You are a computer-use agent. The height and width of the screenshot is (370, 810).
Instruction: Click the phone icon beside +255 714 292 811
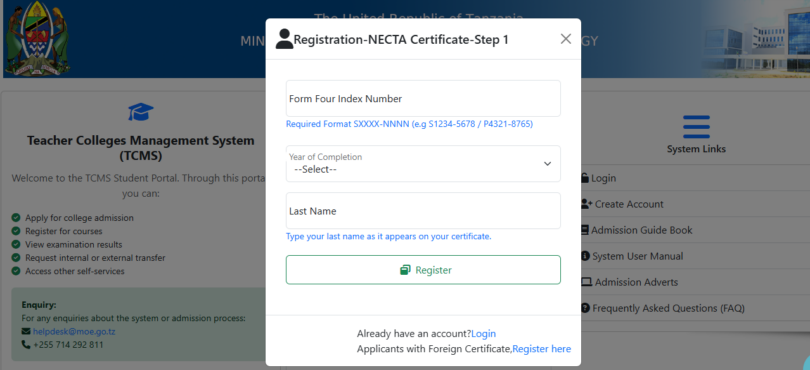pos(26,344)
